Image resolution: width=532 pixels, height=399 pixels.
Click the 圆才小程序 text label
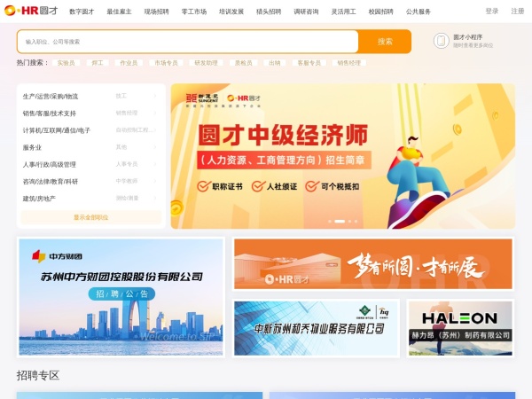pos(467,37)
